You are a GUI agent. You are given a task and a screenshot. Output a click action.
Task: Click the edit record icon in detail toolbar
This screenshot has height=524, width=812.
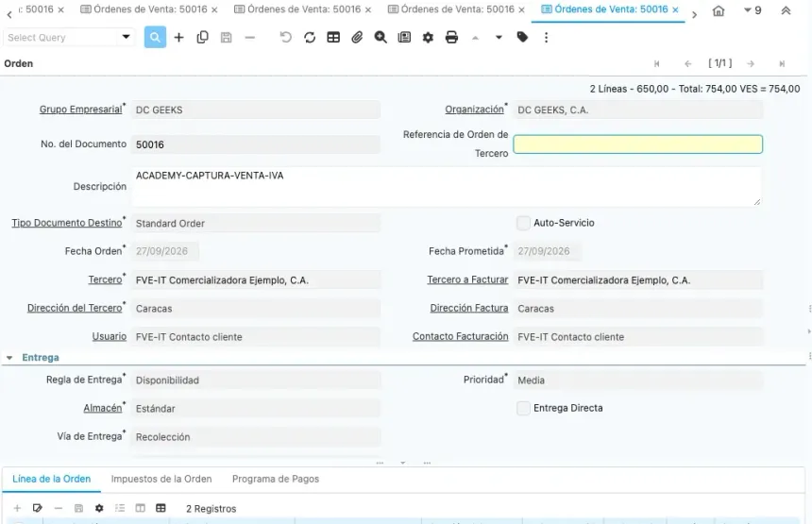(37, 509)
